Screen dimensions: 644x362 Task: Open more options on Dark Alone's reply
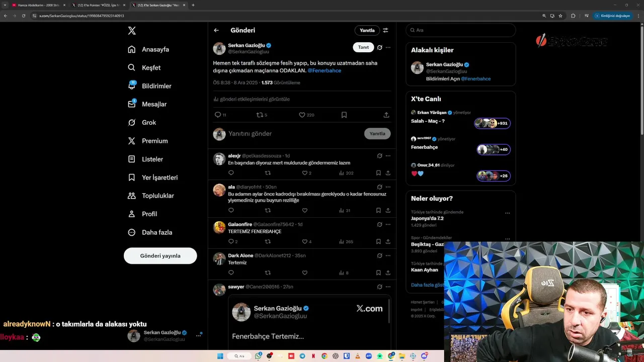coord(388,255)
